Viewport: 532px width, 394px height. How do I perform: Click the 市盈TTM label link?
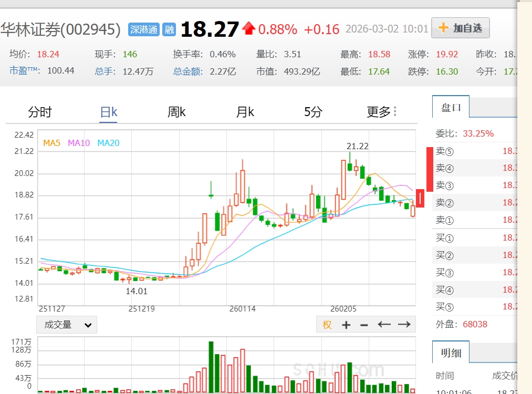click(x=25, y=70)
